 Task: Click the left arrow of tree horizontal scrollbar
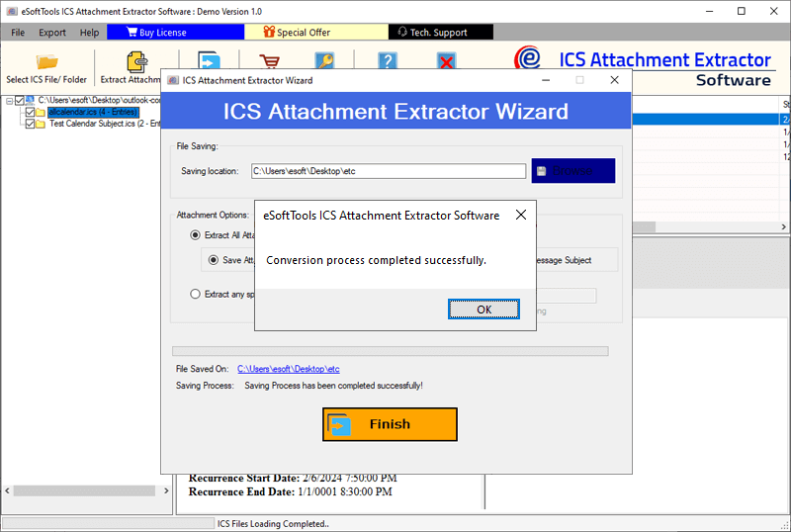click(x=7, y=490)
